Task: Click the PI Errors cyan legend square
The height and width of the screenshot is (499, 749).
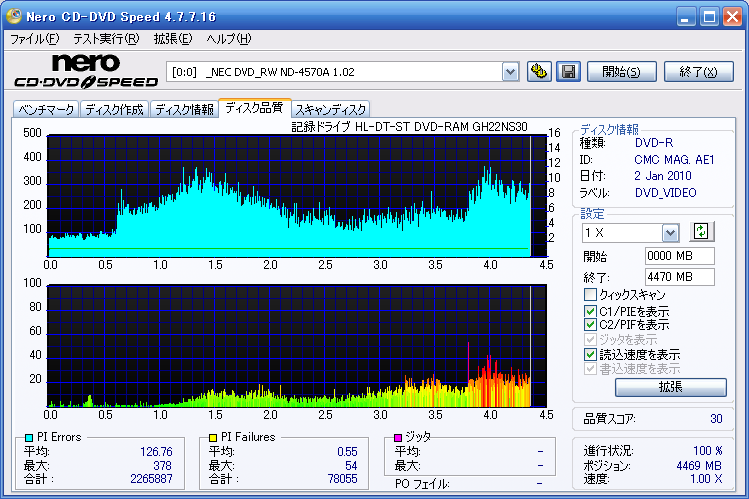Action: coord(29,437)
